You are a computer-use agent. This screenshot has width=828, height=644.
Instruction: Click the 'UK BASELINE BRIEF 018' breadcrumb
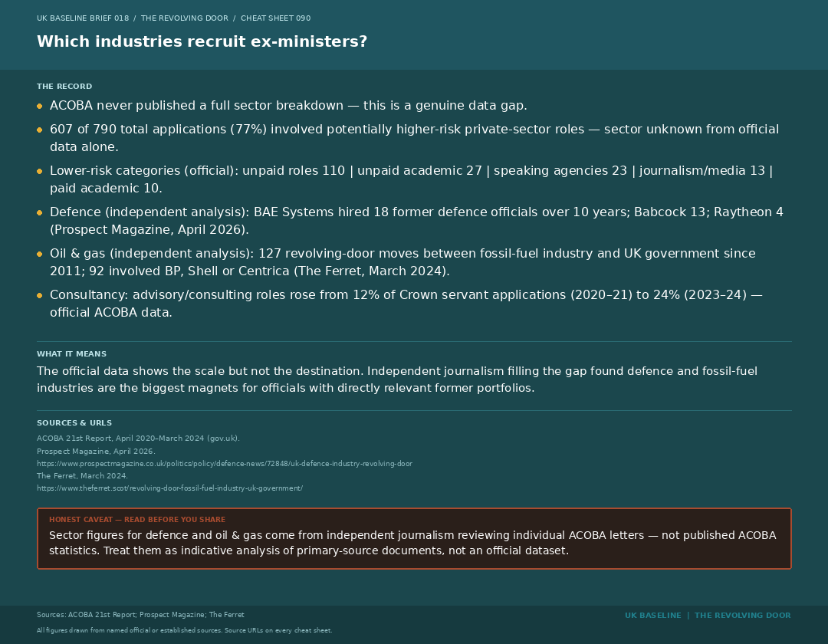tap(83, 18)
